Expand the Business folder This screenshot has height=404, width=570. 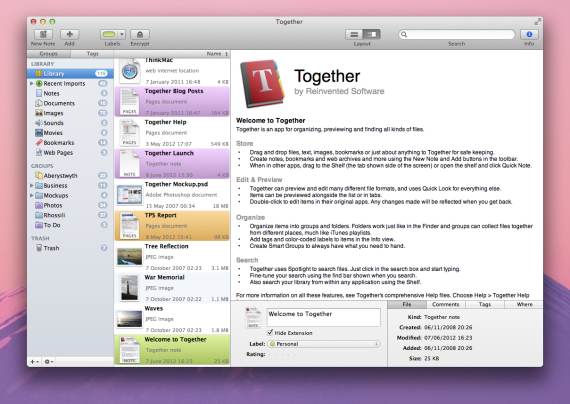[32, 185]
